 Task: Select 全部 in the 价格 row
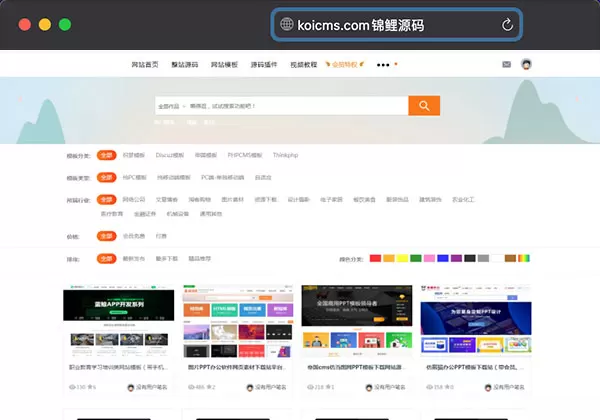[106, 236]
